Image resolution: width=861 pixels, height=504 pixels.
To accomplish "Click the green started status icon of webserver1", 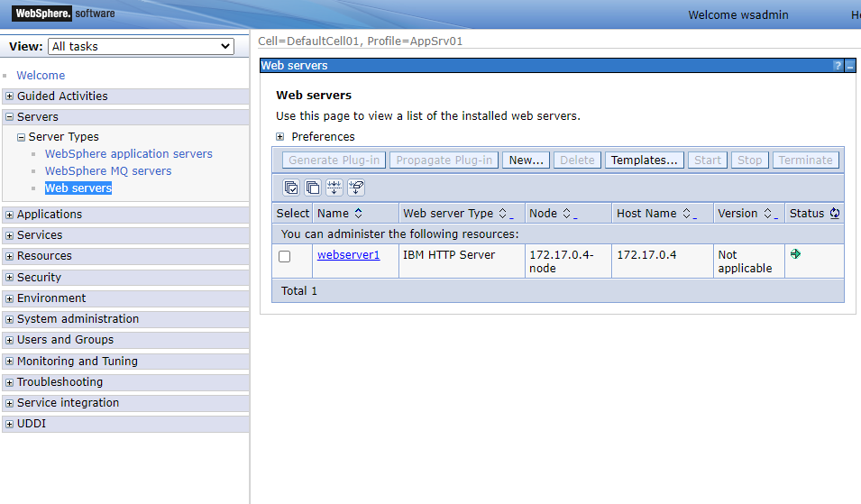I will [x=795, y=253].
